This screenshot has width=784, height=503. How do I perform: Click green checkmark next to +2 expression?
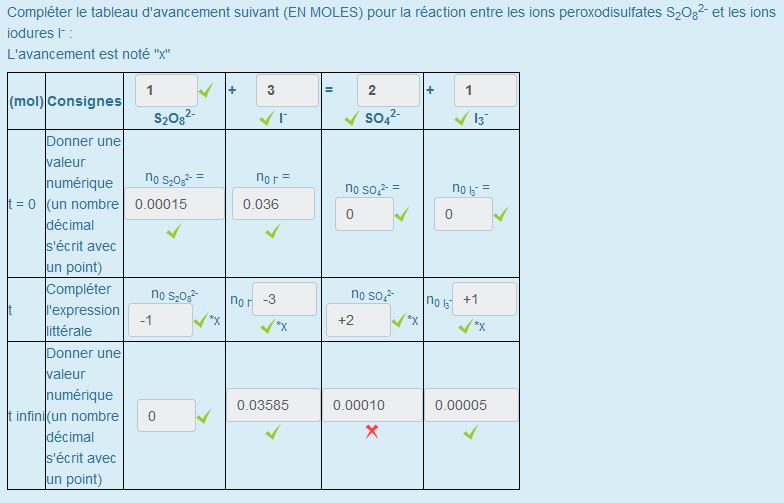pyautogui.click(x=400, y=320)
